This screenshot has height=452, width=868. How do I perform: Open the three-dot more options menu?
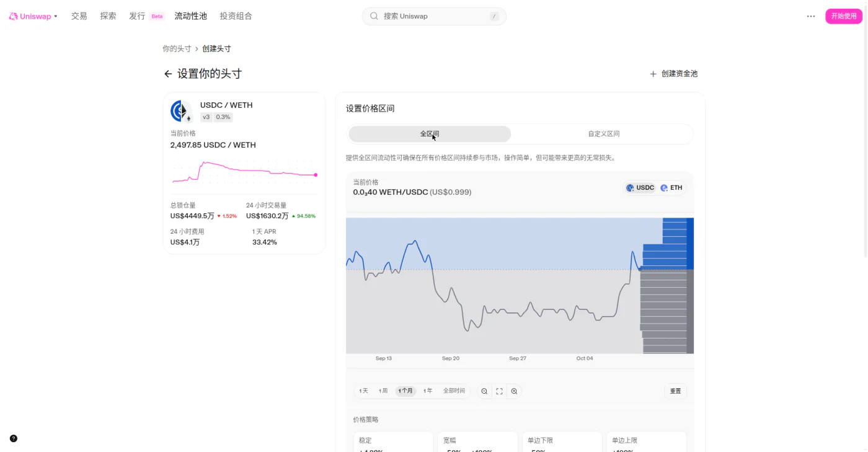(811, 16)
